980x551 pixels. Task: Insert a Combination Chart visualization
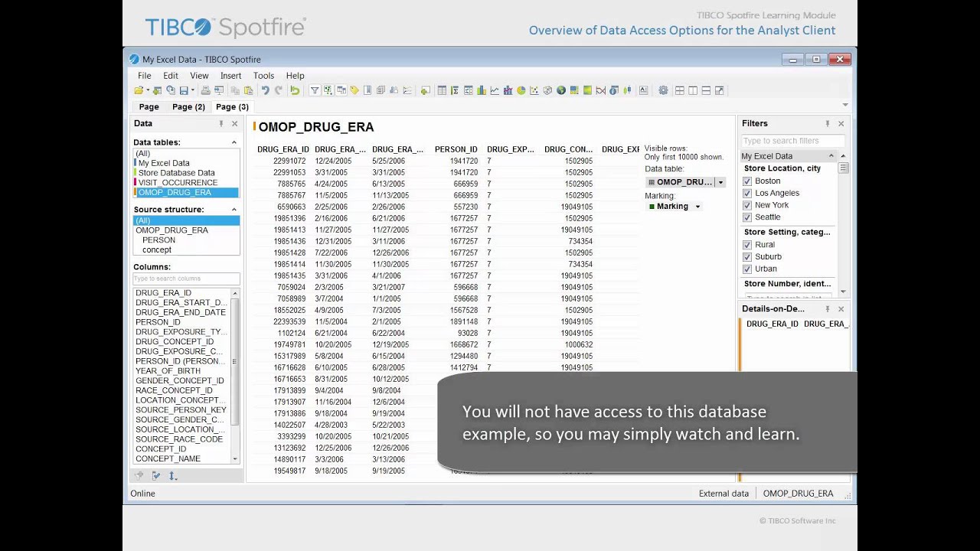click(x=508, y=90)
